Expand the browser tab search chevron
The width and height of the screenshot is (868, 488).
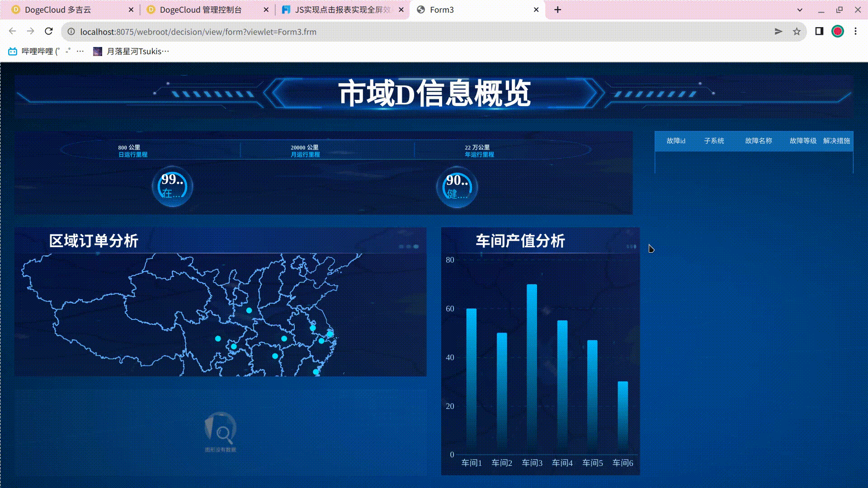[x=799, y=9]
